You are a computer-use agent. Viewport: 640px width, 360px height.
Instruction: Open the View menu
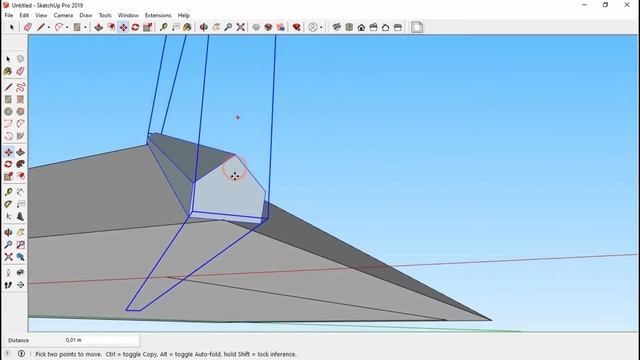coord(41,15)
